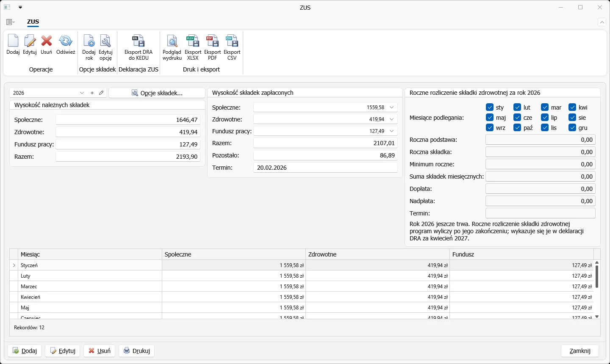Click the Usuń red cross ribbon icon
Screen dimensions: 610x364
pyautogui.click(x=47, y=45)
